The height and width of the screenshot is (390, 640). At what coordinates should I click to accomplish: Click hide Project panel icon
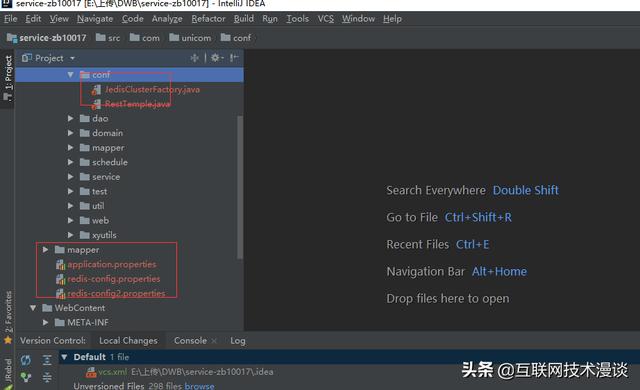(234, 58)
